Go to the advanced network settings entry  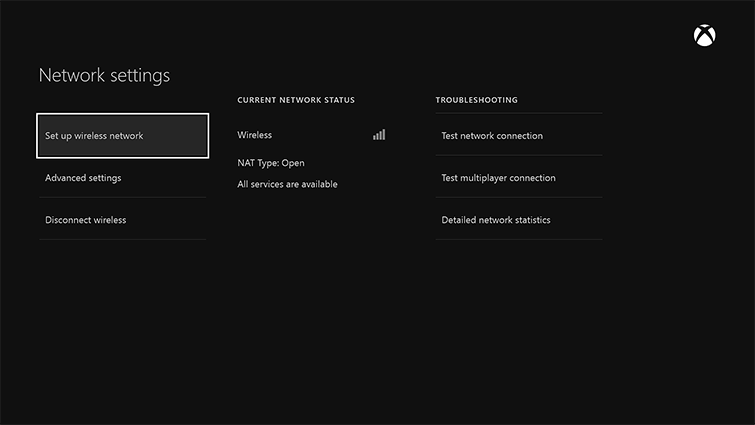click(x=122, y=178)
